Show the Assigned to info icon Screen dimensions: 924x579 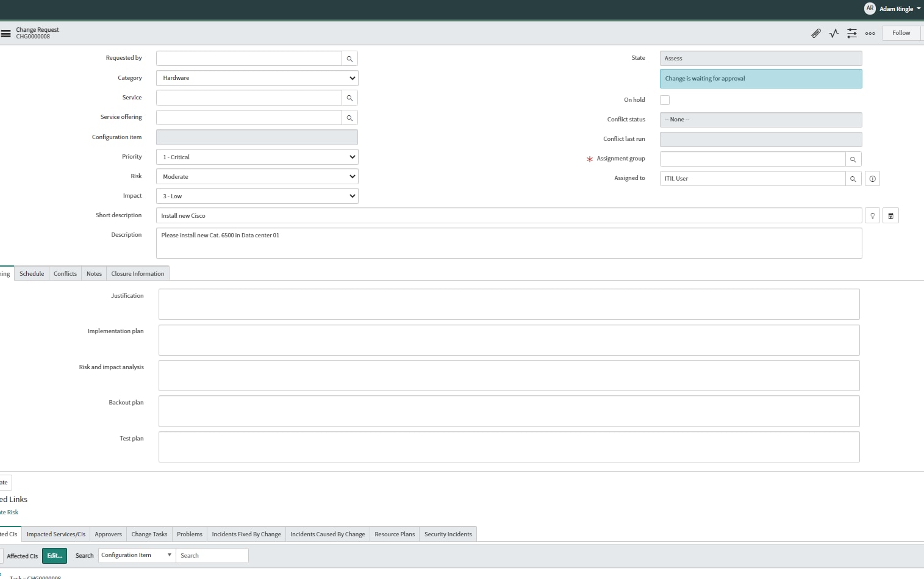point(873,179)
